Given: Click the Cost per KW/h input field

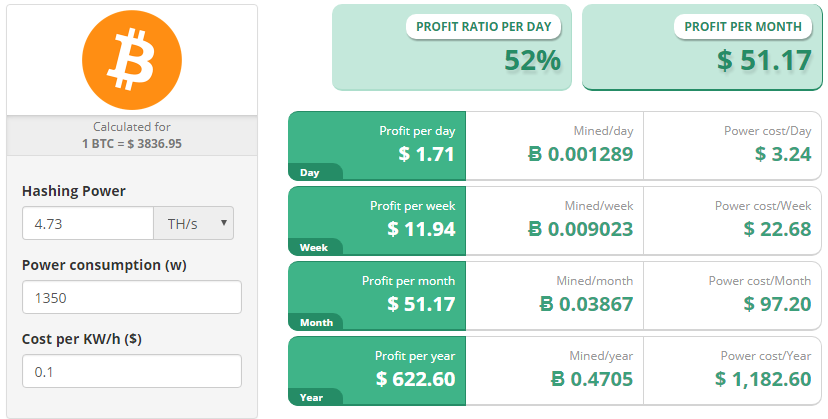Looking at the screenshot, I should pyautogui.click(x=131, y=371).
